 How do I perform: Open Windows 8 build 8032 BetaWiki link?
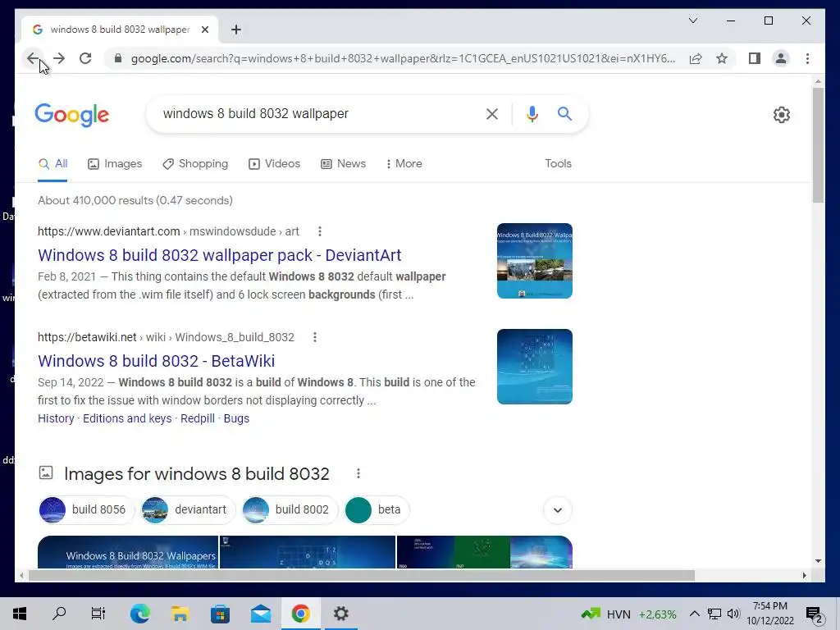[x=156, y=361]
